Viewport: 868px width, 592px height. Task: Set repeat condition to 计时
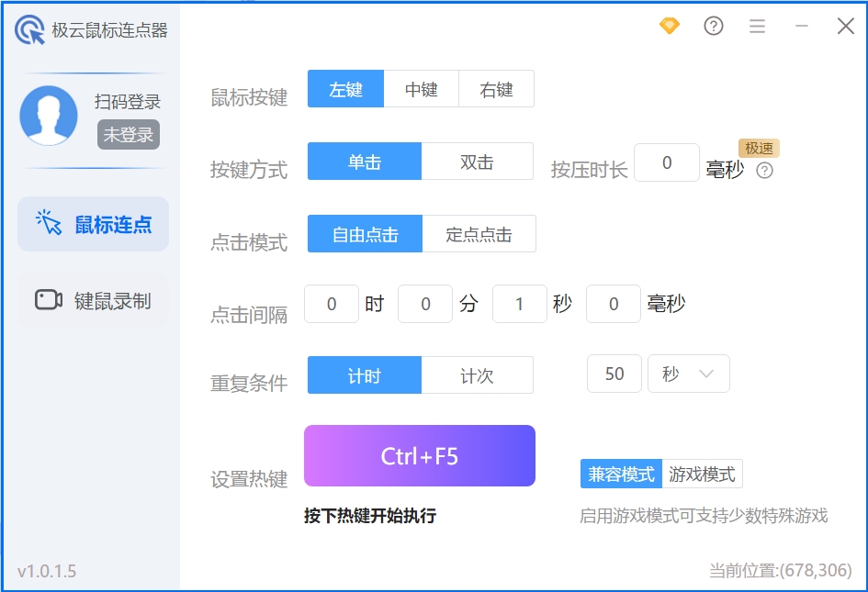pos(365,375)
